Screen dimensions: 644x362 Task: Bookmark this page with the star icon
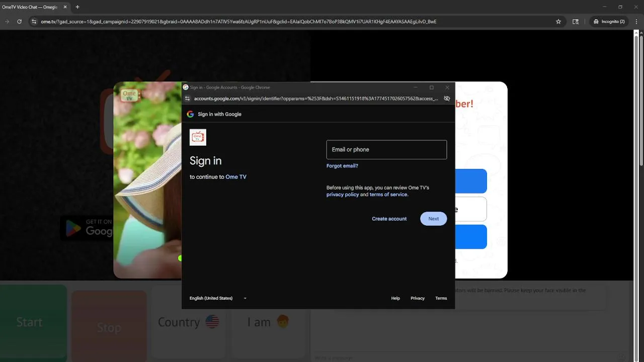point(558,22)
